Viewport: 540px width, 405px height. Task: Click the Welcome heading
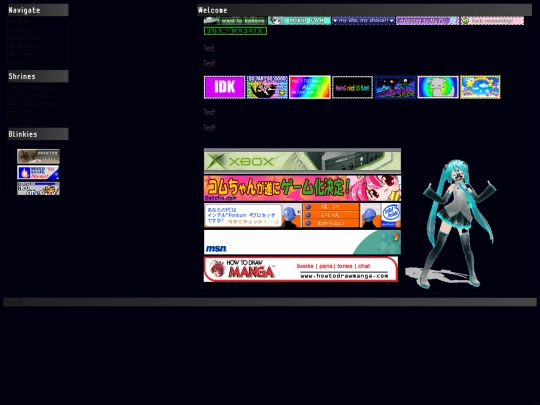click(x=213, y=10)
